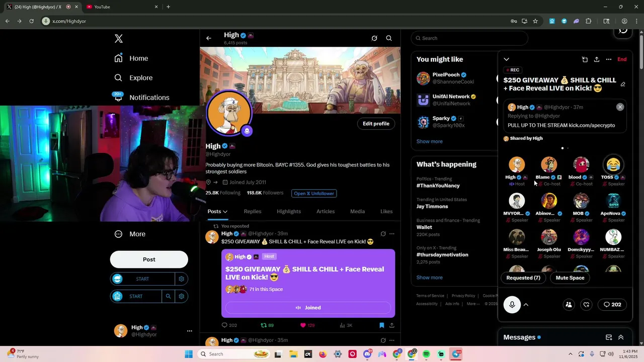
Task: Click Show more under You might like
Action: click(x=430, y=141)
